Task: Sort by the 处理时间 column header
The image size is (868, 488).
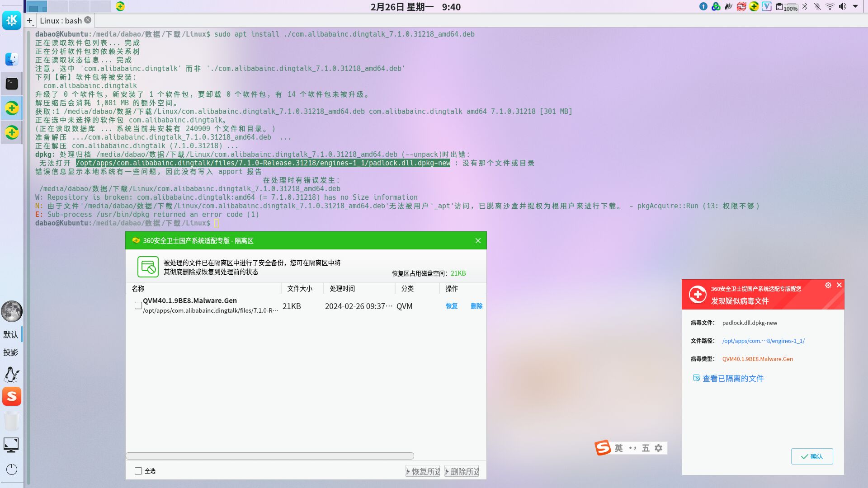Action: pyautogui.click(x=359, y=288)
